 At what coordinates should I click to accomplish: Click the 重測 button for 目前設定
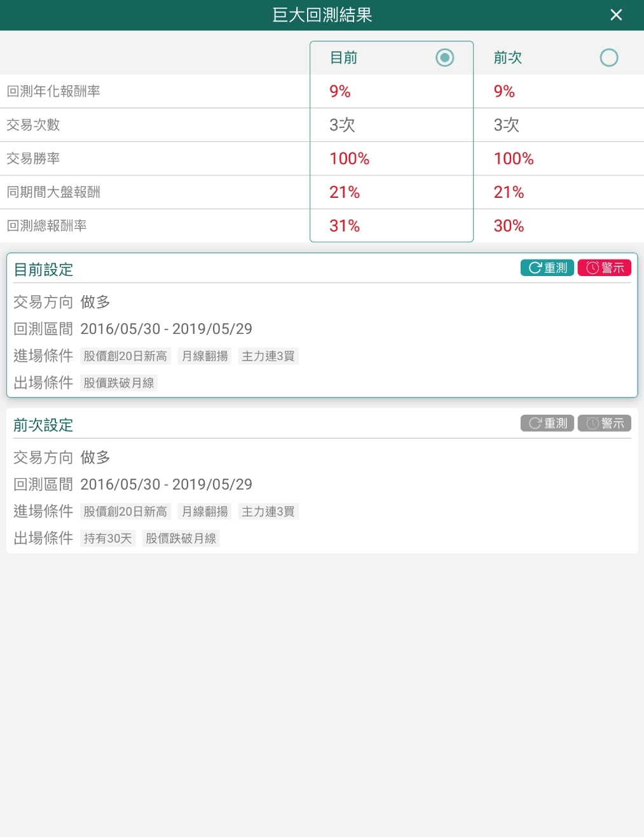pos(547,268)
